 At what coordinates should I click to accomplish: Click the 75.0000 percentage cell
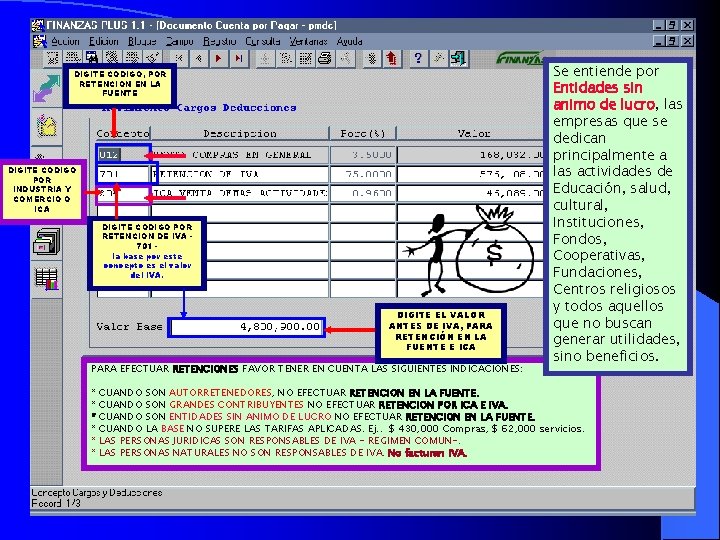pyautogui.click(x=363, y=174)
